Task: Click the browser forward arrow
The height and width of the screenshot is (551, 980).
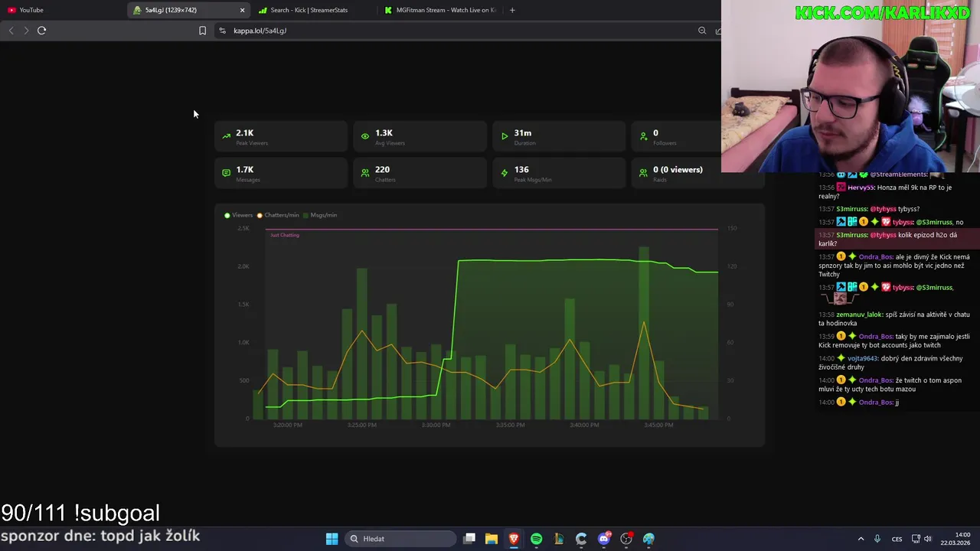Action: click(x=26, y=31)
